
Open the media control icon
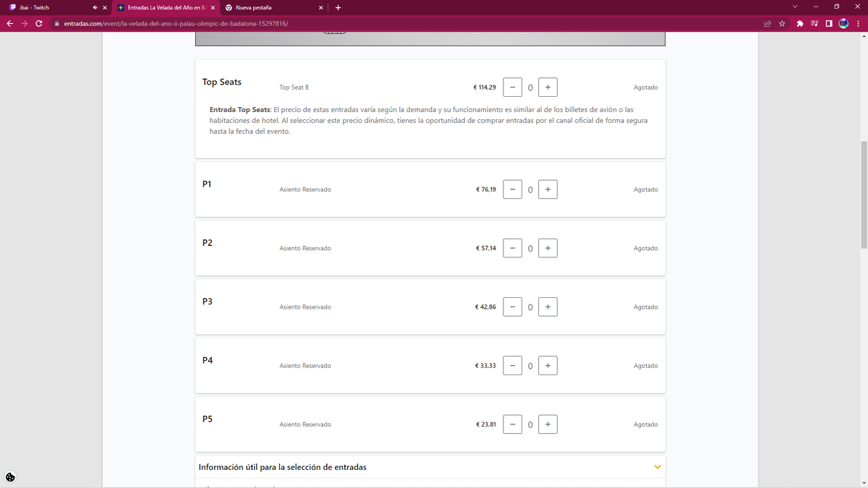(x=814, y=24)
